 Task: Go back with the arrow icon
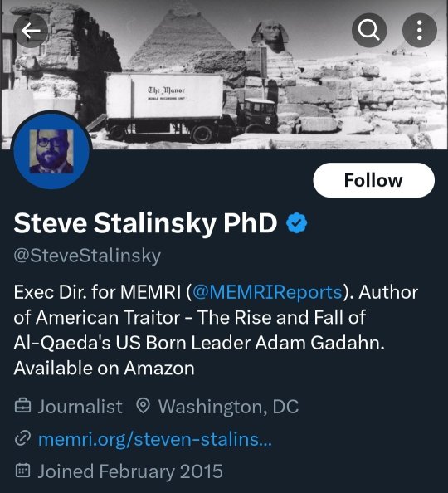click(31, 31)
